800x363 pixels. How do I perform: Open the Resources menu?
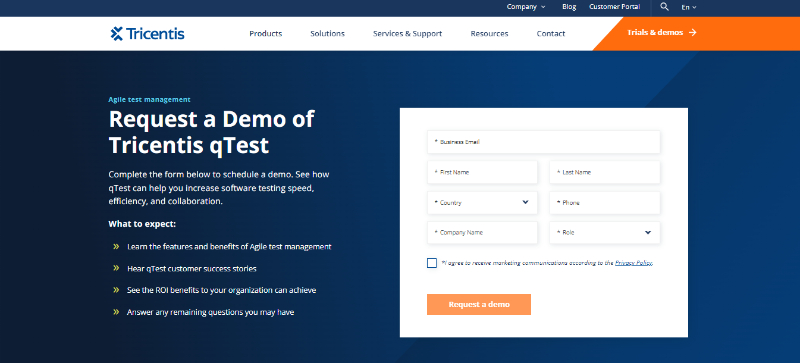tap(489, 34)
